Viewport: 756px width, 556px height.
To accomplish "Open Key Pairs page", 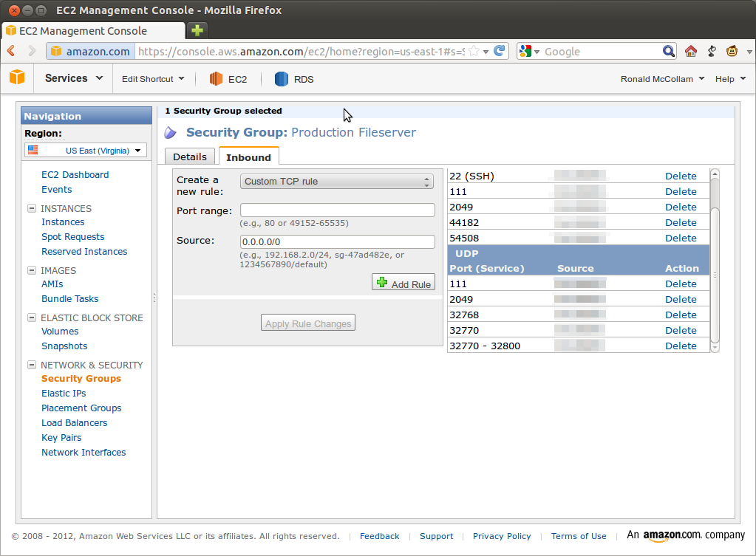I will [x=61, y=437].
